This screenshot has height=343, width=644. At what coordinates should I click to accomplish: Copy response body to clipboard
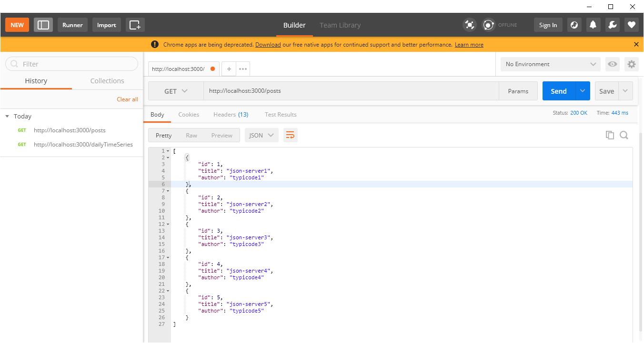point(610,135)
